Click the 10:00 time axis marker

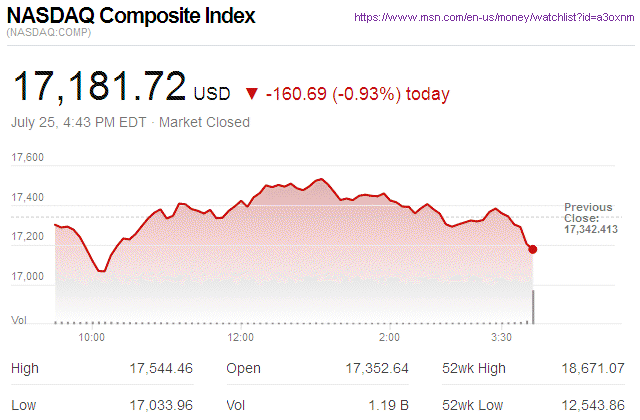(92, 337)
